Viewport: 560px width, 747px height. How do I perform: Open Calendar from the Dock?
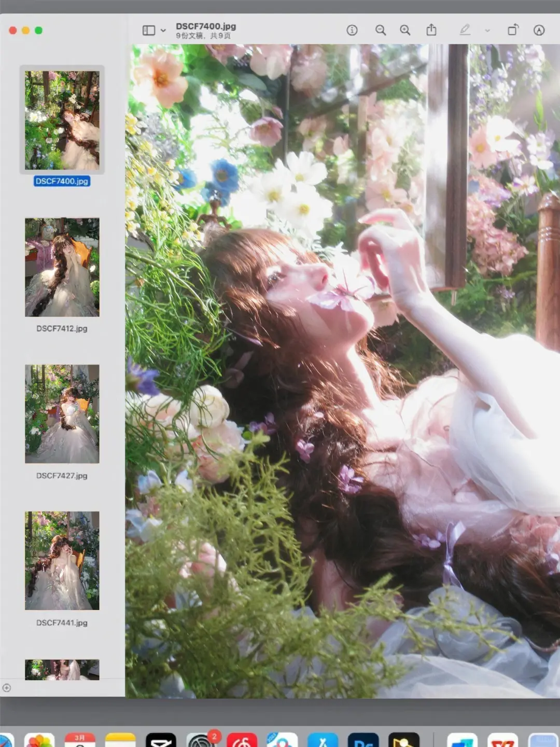pos(80,740)
